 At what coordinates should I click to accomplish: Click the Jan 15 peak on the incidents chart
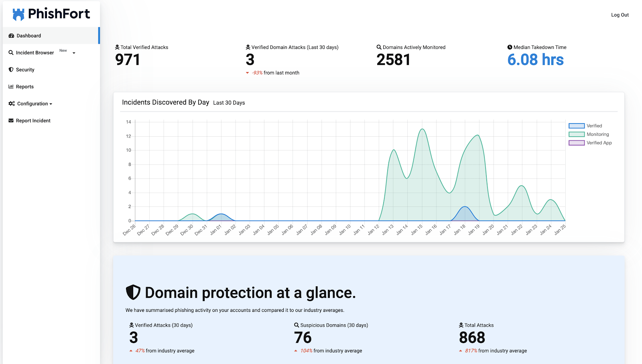point(422,129)
